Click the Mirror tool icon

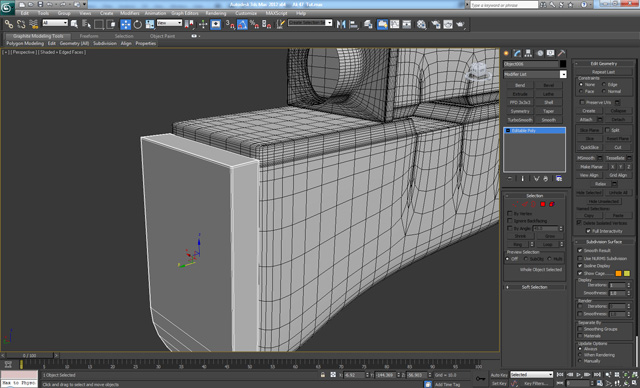[341, 24]
